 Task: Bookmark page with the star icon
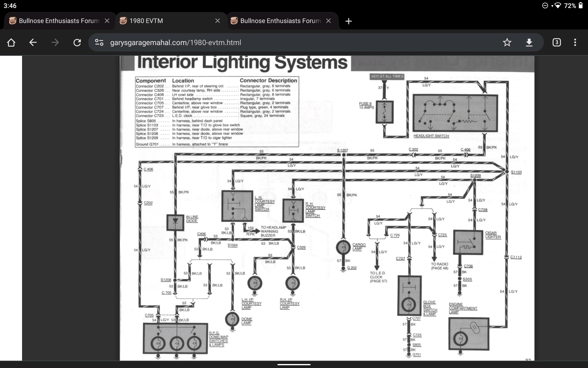pyautogui.click(x=507, y=42)
